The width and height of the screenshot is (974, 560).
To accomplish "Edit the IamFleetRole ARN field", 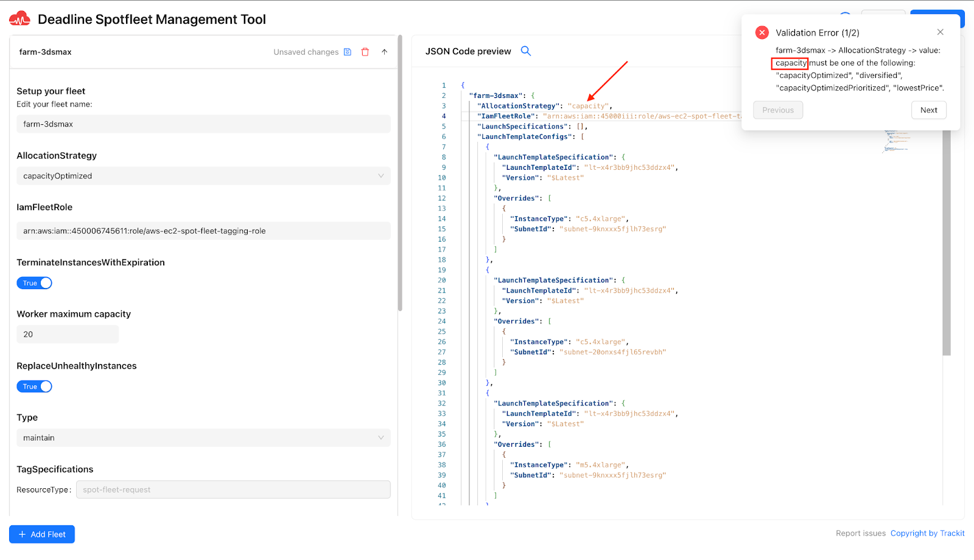I will click(x=203, y=231).
